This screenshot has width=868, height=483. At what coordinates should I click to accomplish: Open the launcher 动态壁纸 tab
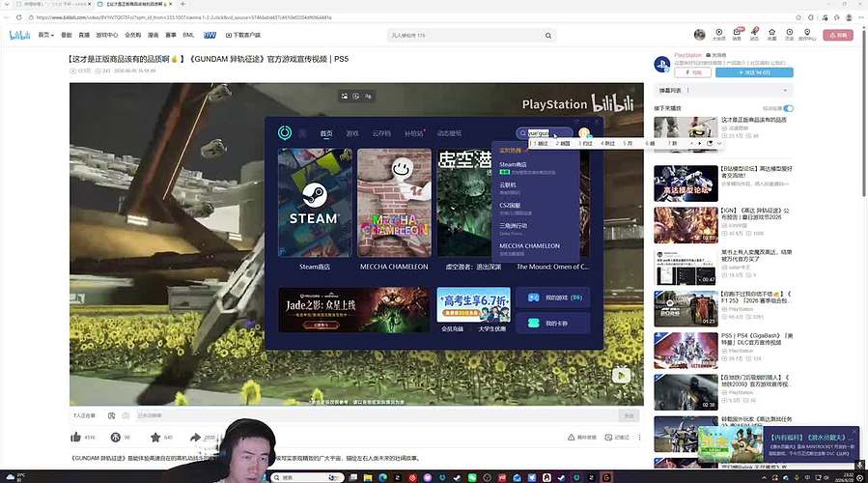click(x=449, y=133)
